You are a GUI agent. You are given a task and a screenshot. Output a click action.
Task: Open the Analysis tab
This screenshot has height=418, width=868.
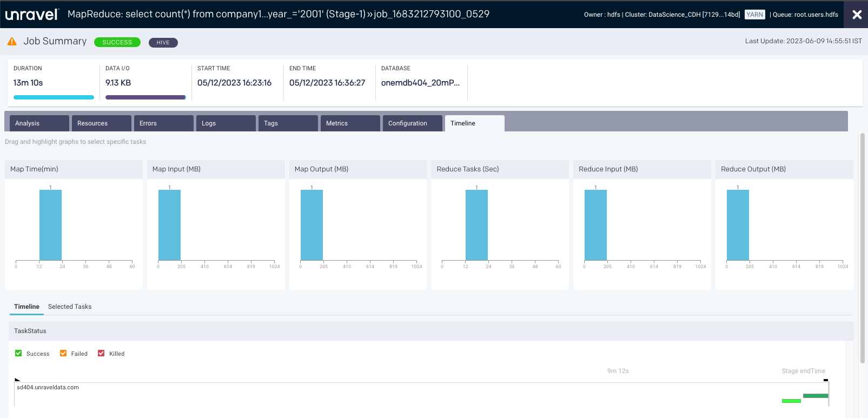click(x=39, y=123)
